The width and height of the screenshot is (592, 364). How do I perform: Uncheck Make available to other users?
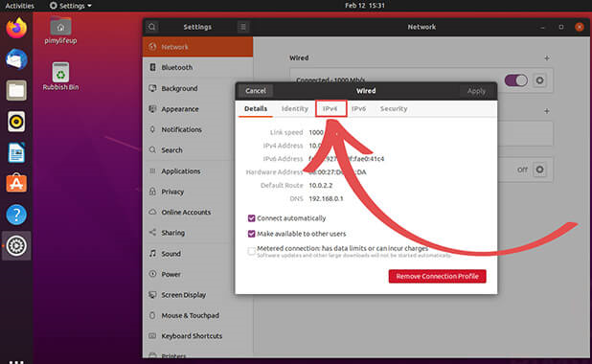pos(251,234)
